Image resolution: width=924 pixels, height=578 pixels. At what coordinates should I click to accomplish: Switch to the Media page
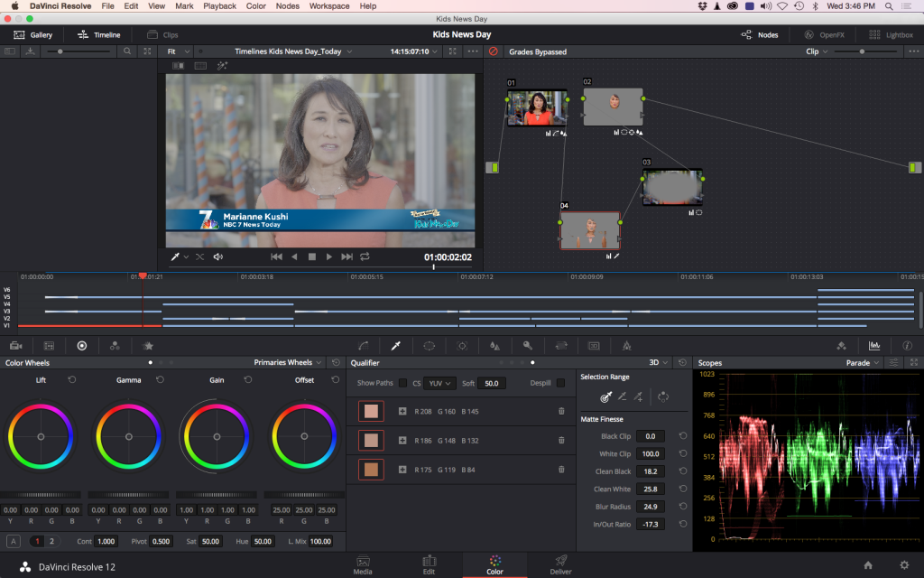point(363,565)
